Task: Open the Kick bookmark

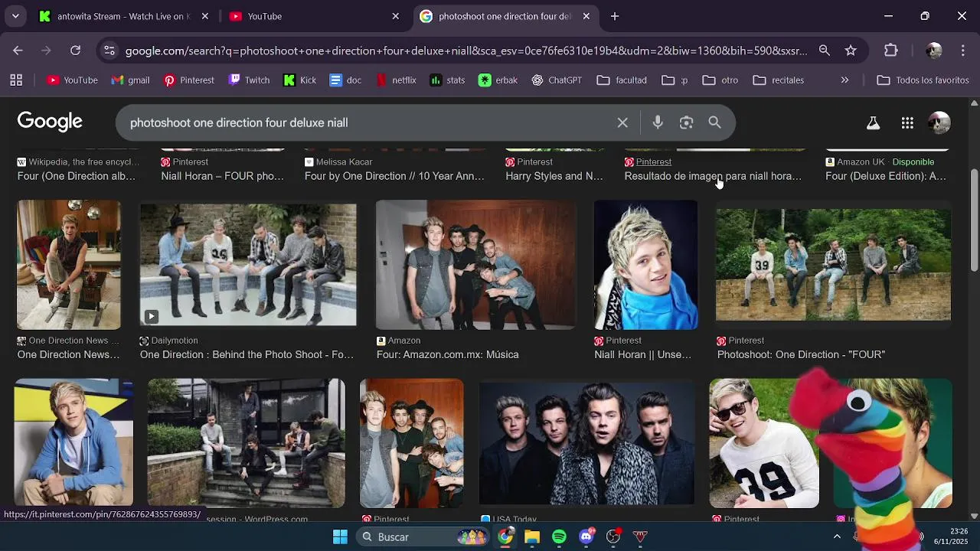Action: coord(299,80)
